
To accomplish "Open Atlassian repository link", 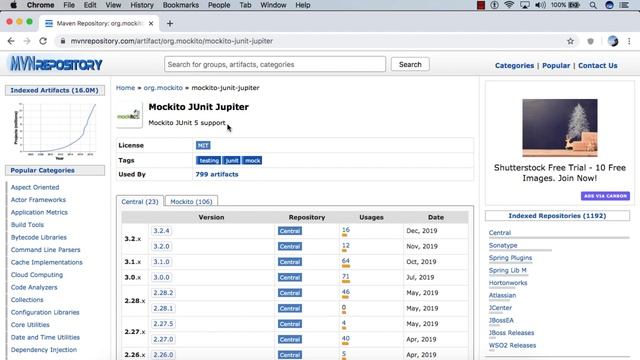I will point(502,296).
